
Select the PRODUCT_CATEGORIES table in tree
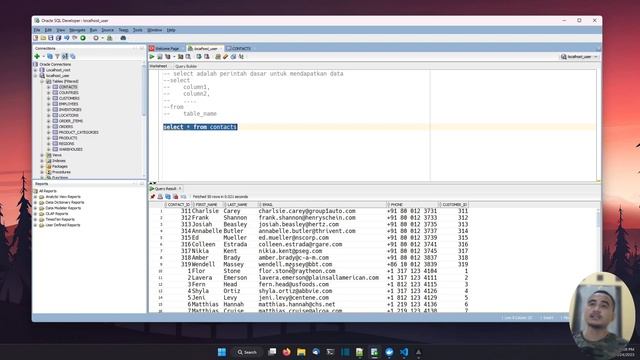click(78, 132)
